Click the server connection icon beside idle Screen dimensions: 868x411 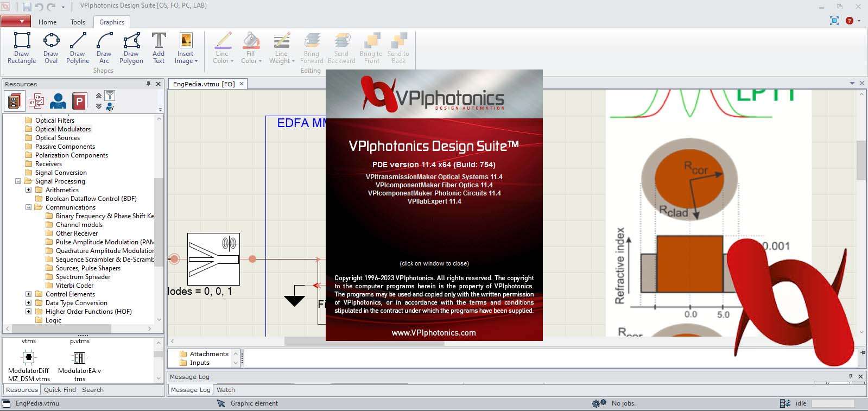pos(785,403)
